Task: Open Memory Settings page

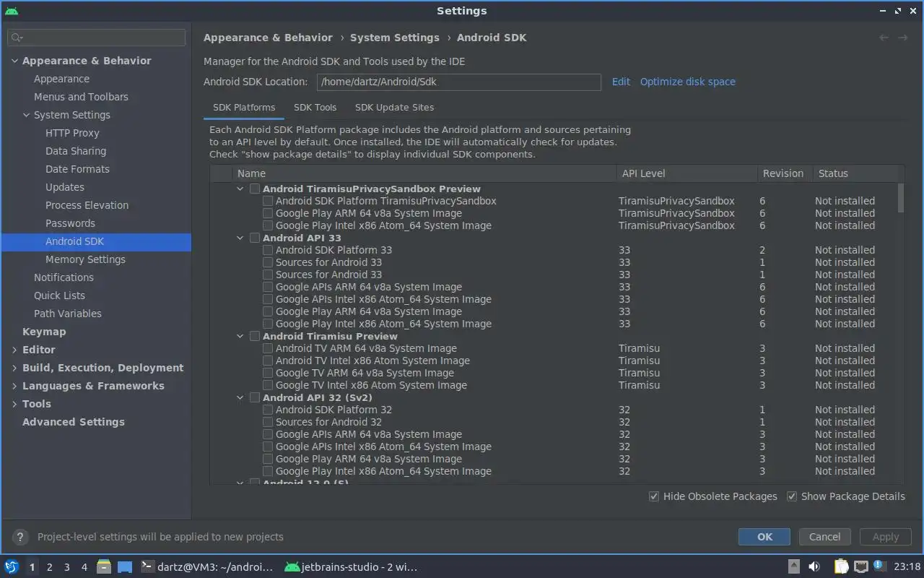Action: point(85,259)
